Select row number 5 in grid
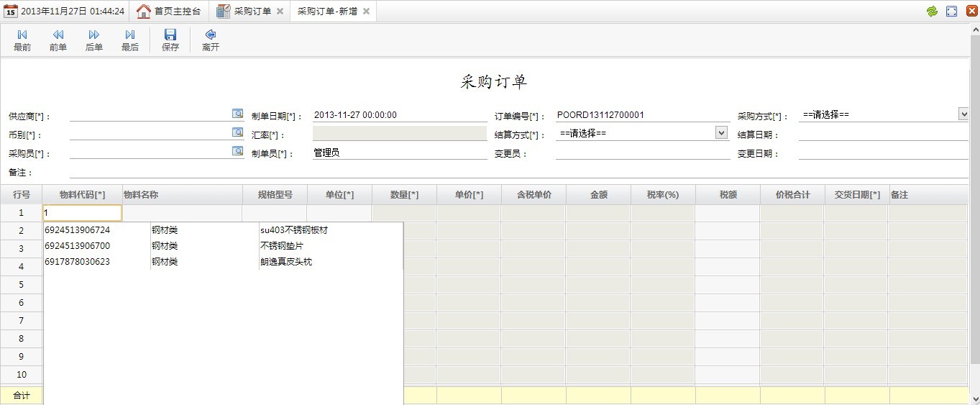 [x=22, y=285]
